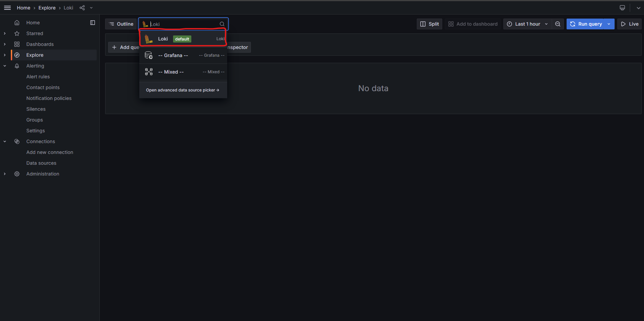Toggle the Outline panel
The width and height of the screenshot is (644, 321).
121,24
